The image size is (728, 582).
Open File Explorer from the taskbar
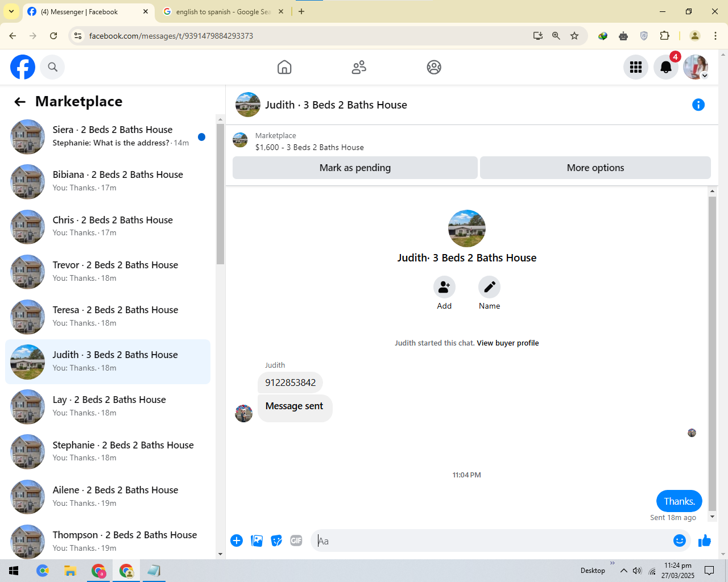71,571
